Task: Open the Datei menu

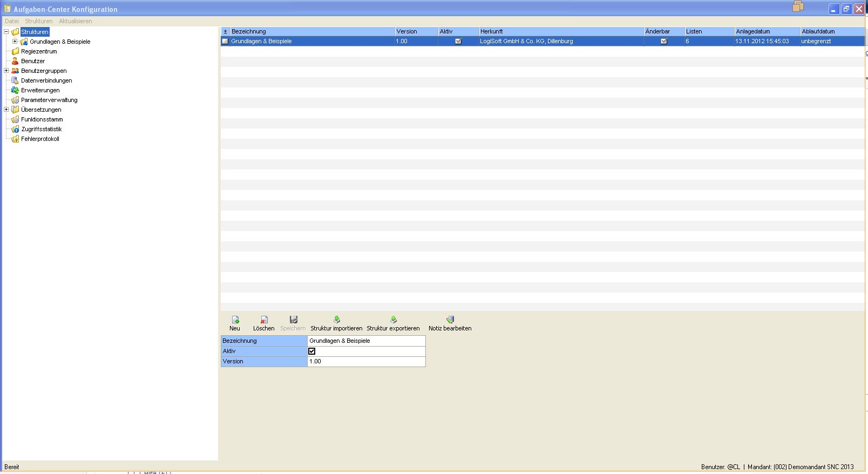Action: (x=11, y=21)
